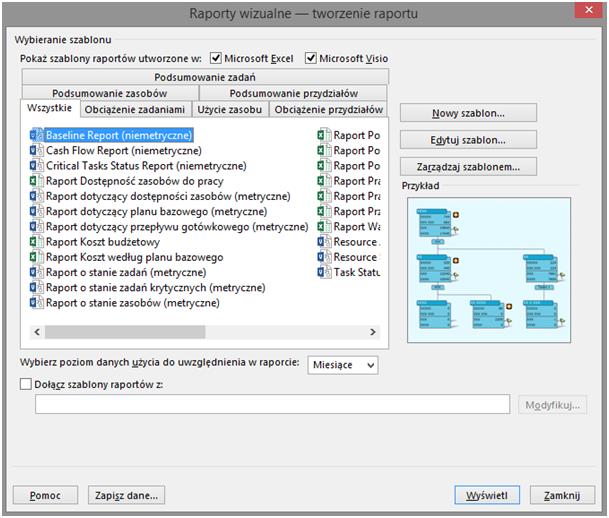Enable Dołącz szablony raportów z checkbox
This screenshot has width=609, height=518.
click(26, 384)
